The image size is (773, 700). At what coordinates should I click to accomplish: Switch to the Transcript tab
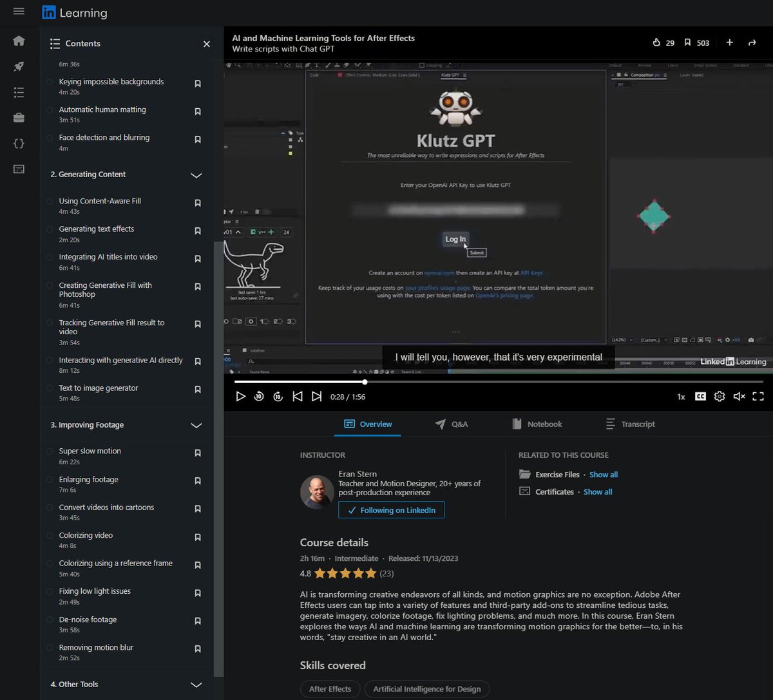pos(630,424)
